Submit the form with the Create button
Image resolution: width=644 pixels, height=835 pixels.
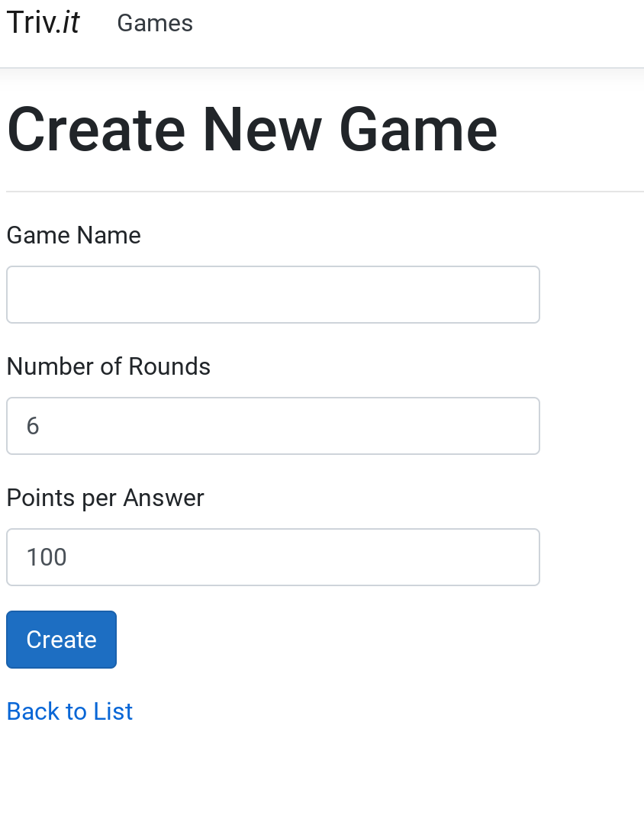click(61, 640)
